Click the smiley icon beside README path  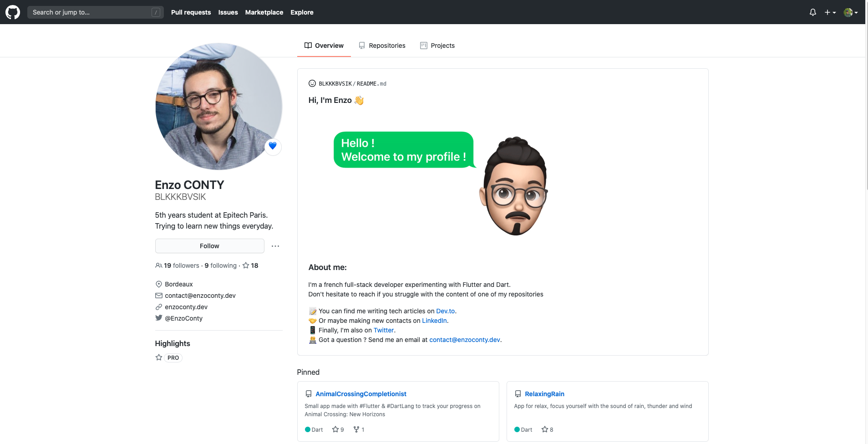tap(312, 83)
